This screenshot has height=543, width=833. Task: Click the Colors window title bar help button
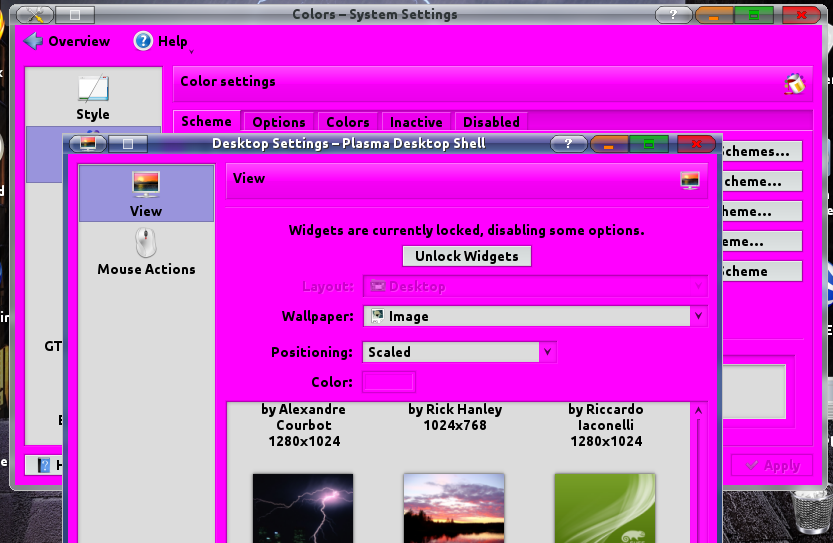click(673, 14)
